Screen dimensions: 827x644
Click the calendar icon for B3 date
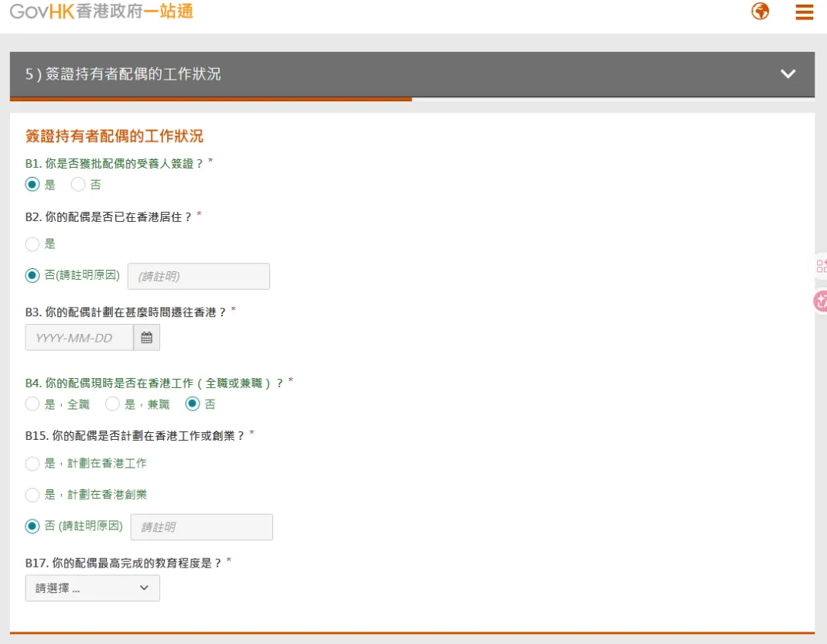(x=146, y=338)
